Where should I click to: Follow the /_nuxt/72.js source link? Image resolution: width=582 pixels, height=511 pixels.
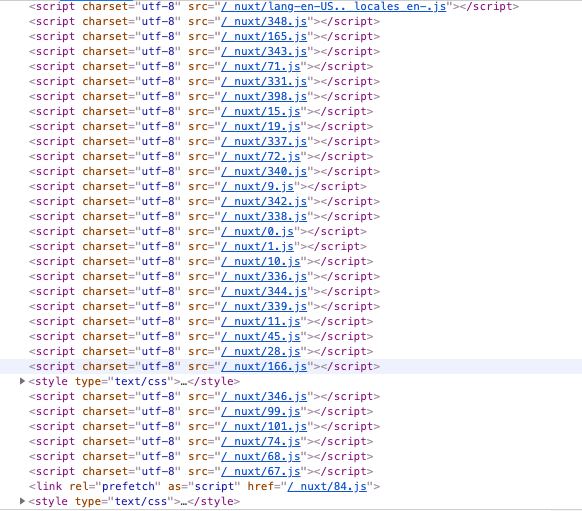[x=261, y=157]
